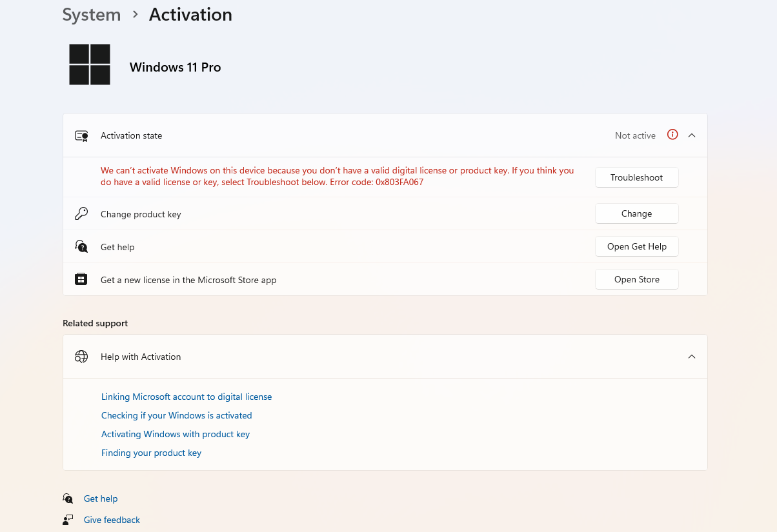The height and width of the screenshot is (532, 777).
Task: Open Finding your product key help article
Action: 151,453
